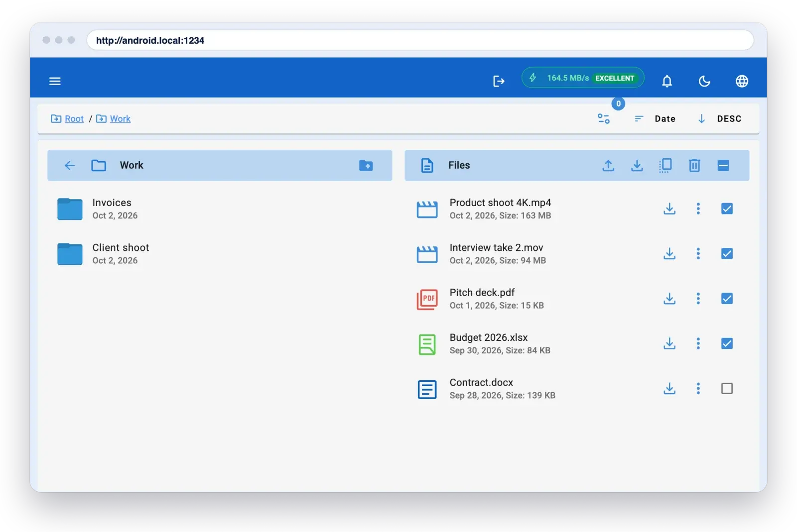This screenshot has height=532, width=797.
Task: Check the Contract.docx checkbox
Action: point(727,389)
